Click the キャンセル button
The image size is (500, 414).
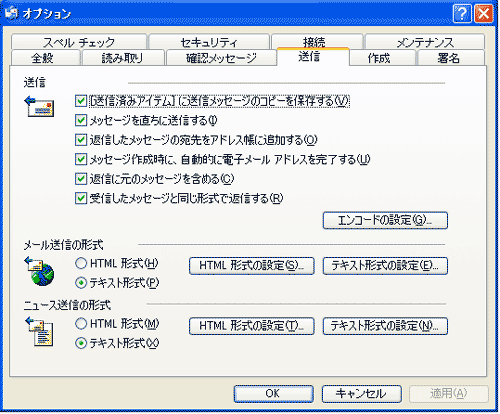click(362, 394)
